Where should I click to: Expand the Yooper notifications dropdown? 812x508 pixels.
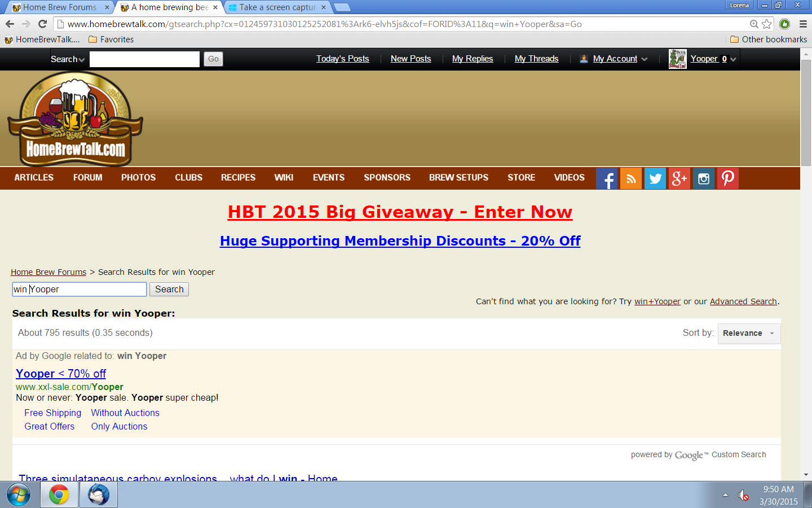click(x=732, y=59)
